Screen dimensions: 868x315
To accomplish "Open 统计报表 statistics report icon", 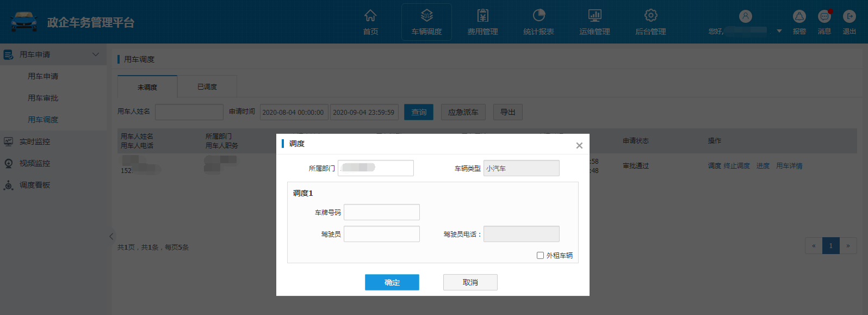I will click(x=538, y=16).
